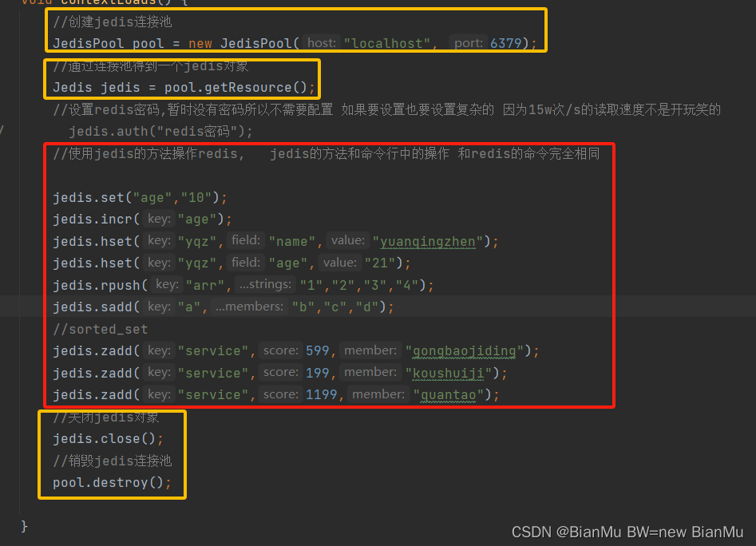Select the JedisPool class name
Viewport: 756px width, 546px height.
(88, 43)
